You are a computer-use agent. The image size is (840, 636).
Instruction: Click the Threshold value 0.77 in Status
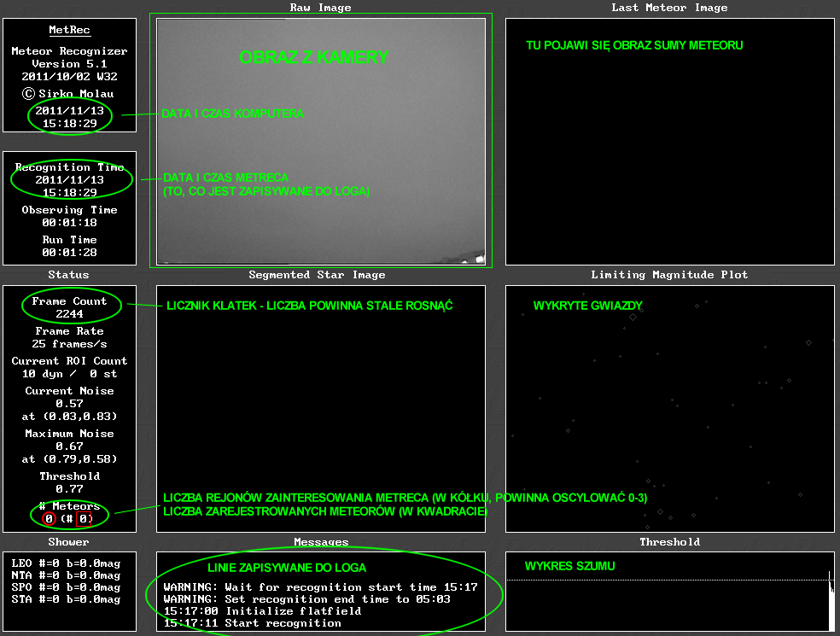[x=69, y=489]
